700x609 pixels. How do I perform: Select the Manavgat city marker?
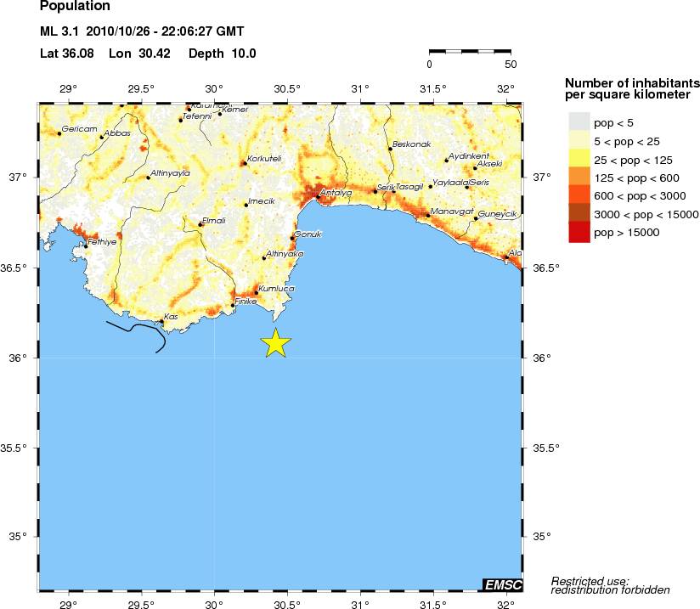click(427, 215)
